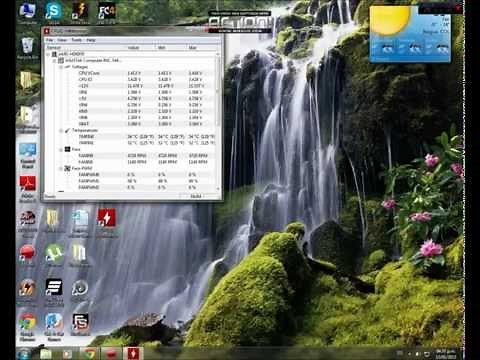This screenshot has height=360, width=480.
Task: Open the Adobe Reader desktop shortcut
Action: (27, 189)
